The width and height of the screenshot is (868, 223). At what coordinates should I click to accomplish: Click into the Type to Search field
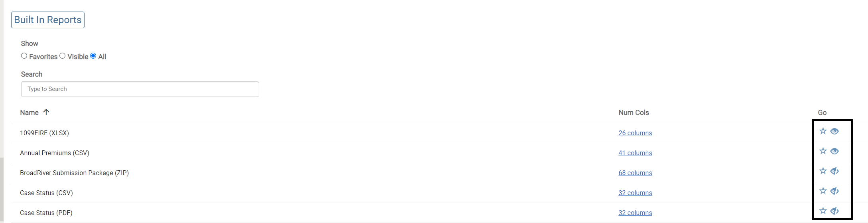coord(140,89)
